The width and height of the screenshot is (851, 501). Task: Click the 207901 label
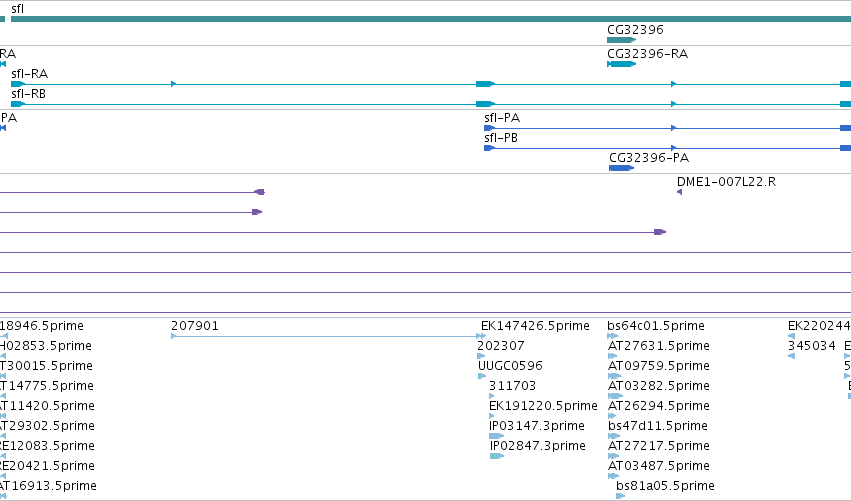pyautogui.click(x=195, y=326)
